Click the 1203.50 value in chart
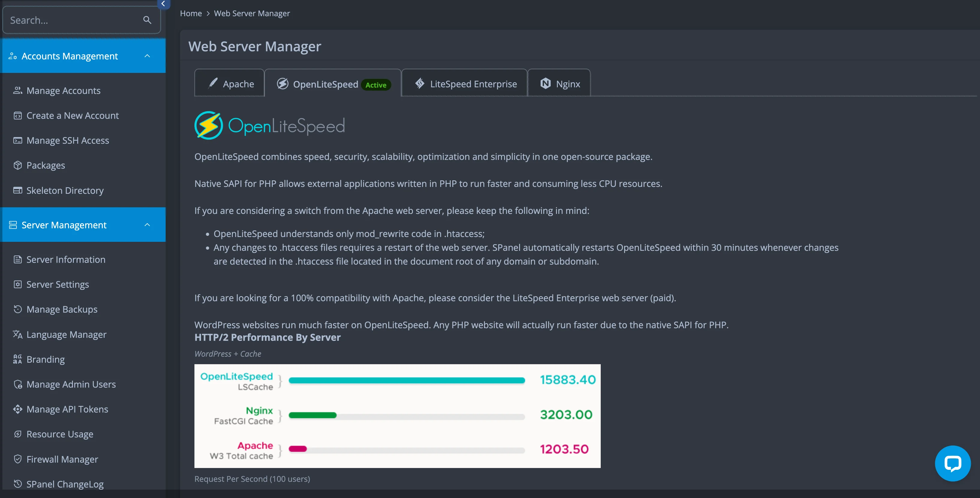 [x=565, y=449]
